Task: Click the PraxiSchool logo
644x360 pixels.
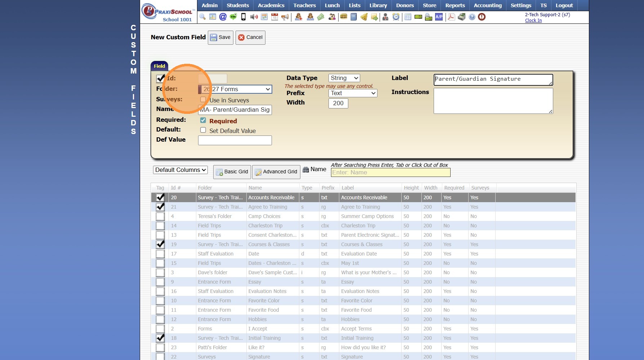Action: point(168,12)
